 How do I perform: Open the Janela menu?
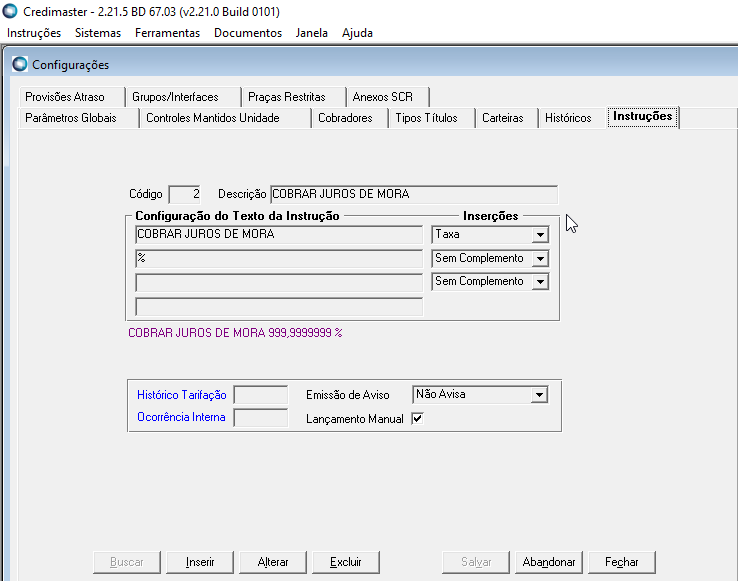312,33
